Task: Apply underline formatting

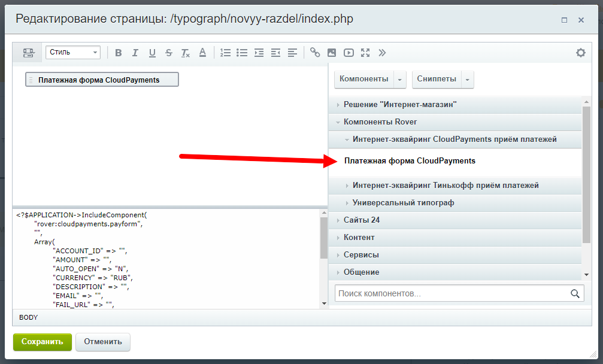Action: tap(152, 53)
